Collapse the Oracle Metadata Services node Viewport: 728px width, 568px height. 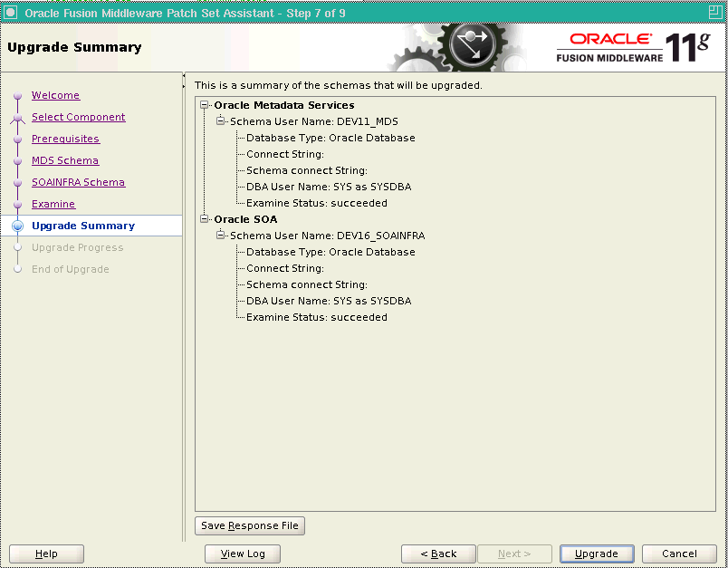click(x=204, y=105)
